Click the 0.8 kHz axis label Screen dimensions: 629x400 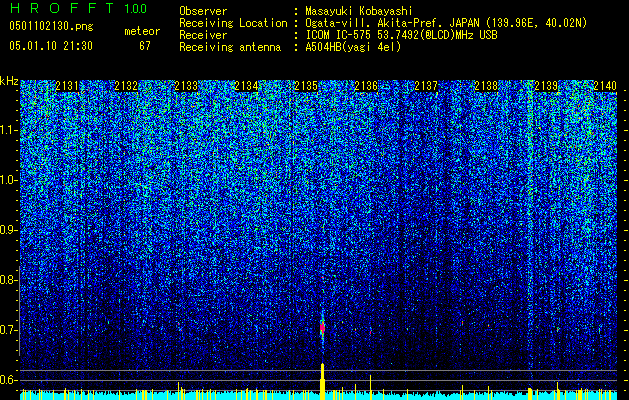tap(8, 280)
